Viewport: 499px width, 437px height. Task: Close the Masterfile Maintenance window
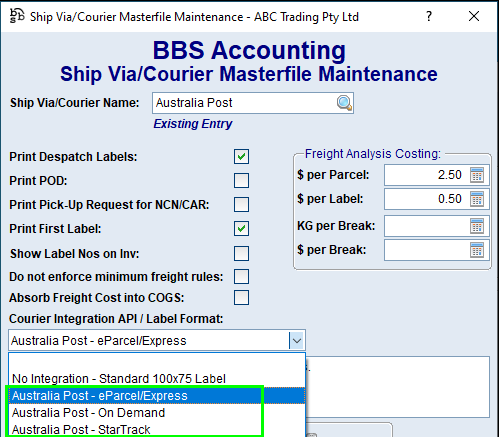pyautogui.click(x=474, y=16)
